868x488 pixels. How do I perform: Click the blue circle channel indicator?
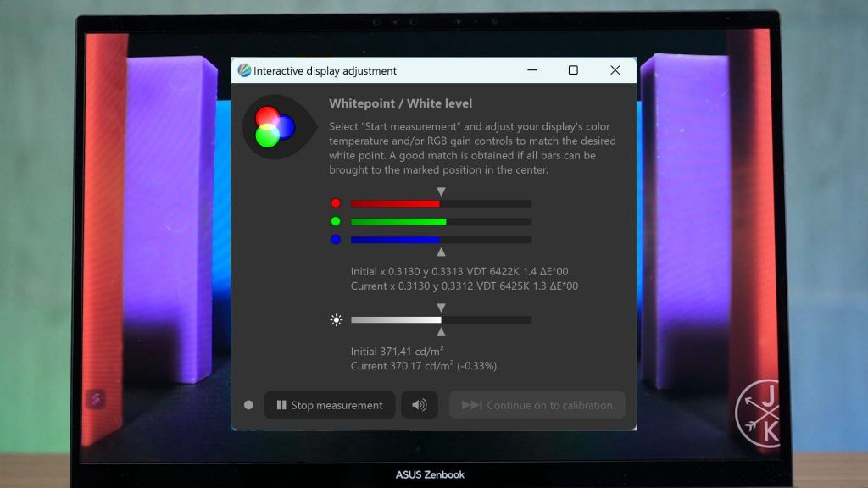click(336, 240)
